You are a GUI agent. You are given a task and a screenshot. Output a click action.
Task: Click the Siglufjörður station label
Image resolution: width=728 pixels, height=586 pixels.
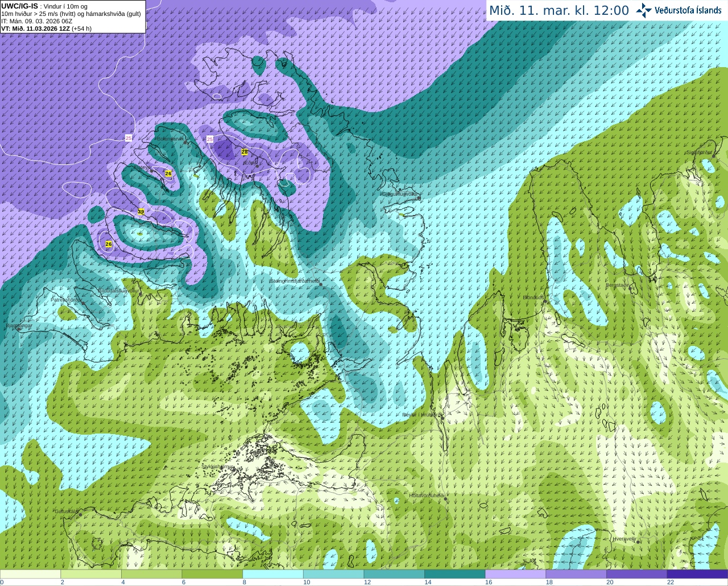[x=699, y=152]
